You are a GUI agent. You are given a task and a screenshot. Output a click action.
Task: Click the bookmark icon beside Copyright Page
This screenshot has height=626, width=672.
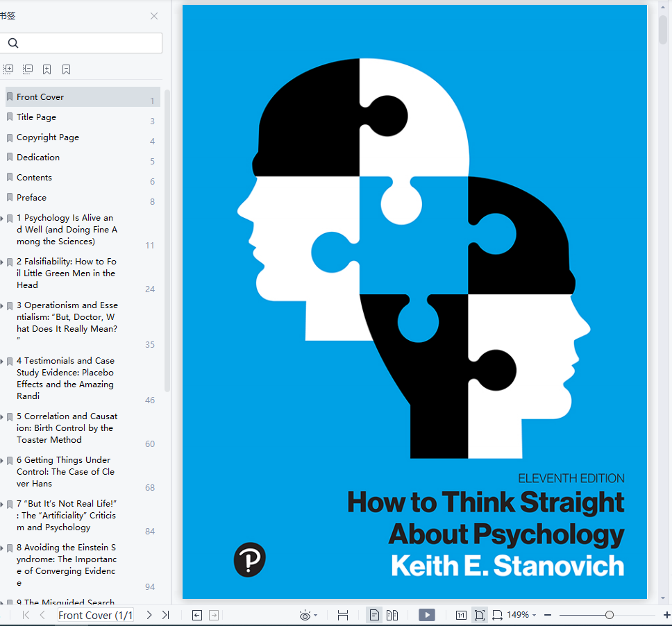pyautogui.click(x=10, y=137)
